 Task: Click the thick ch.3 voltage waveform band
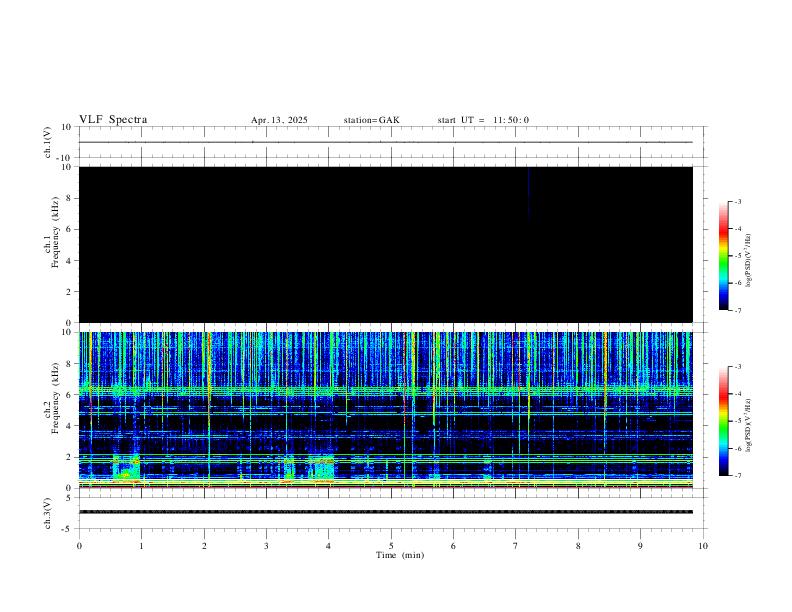pos(386,512)
